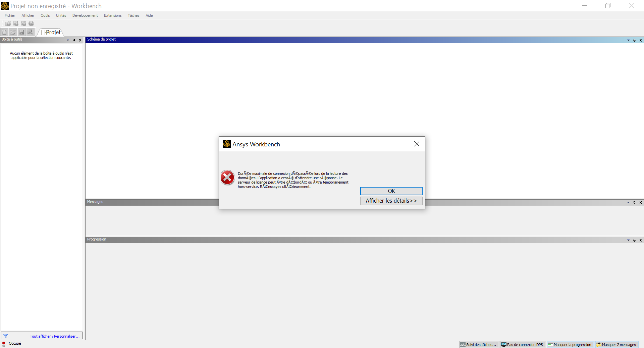
Task: Click the red error icon in dialog
Action: pos(227,178)
